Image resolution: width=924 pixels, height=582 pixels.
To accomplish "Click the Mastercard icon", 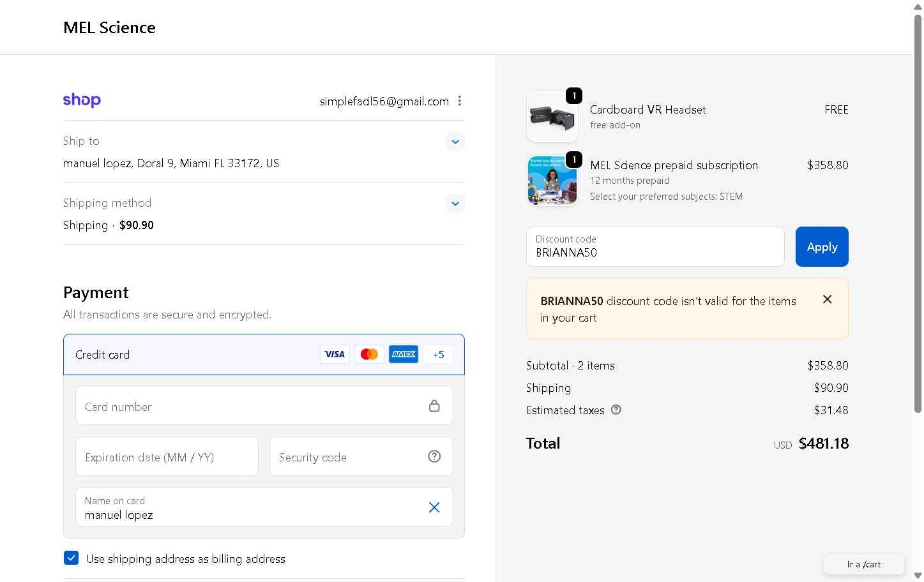I will pos(369,354).
